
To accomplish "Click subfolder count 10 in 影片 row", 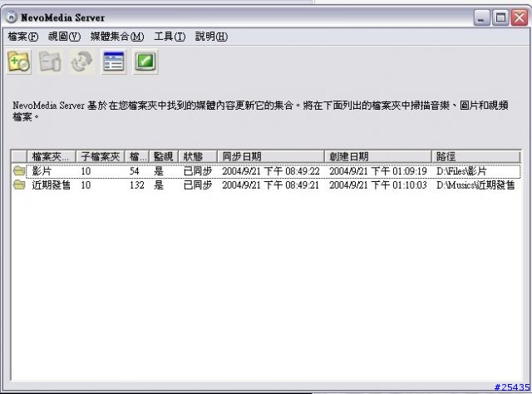I will pyautogui.click(x=86, y=171).
